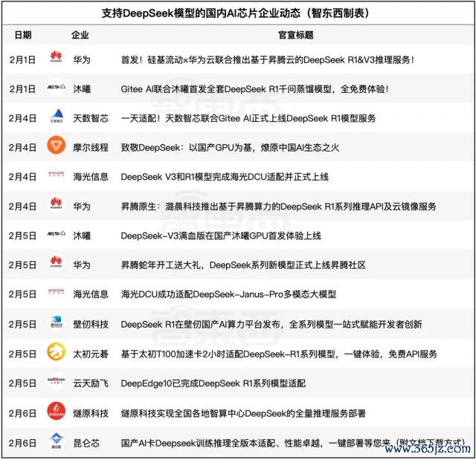
Task: Click headline 首发！硅基流动×华为云联合推出
Action: (x=268, y=59)
